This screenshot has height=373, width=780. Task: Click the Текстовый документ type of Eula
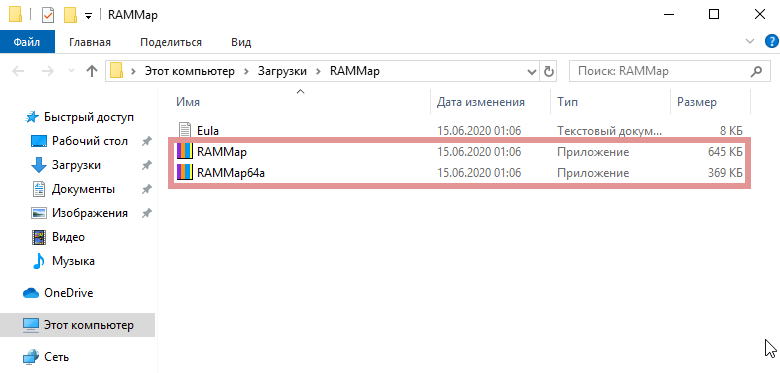click(x=610, y=131)
